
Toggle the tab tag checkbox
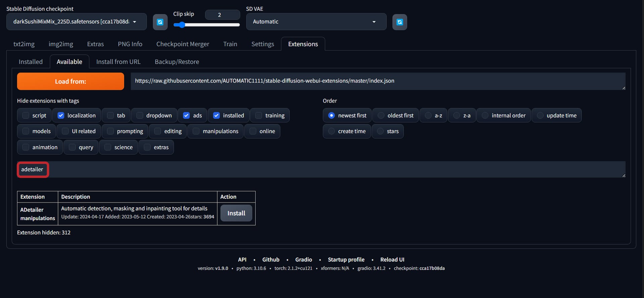click(x=110, y=115)
